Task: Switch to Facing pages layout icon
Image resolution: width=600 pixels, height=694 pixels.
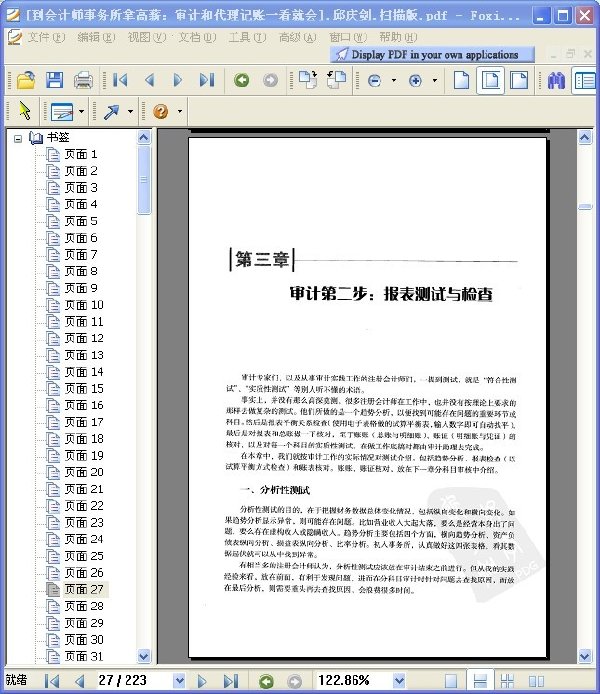Action: point(536,681)
